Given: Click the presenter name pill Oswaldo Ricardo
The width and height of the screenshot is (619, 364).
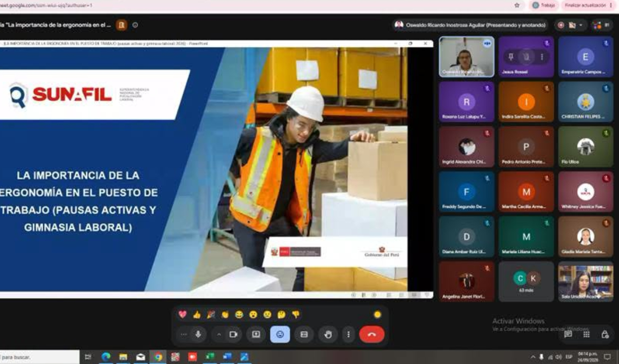Looking at the screenshot, I should 470,25.
